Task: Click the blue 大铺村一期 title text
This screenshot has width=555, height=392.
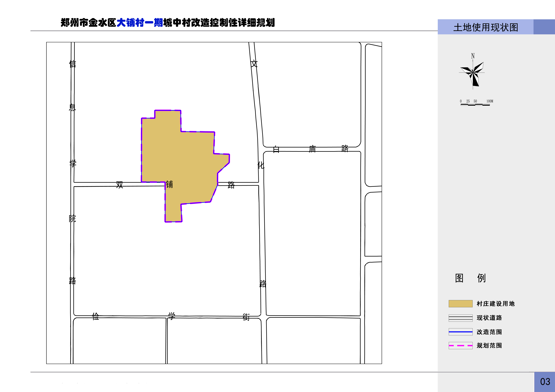Action: coord(139,23)
